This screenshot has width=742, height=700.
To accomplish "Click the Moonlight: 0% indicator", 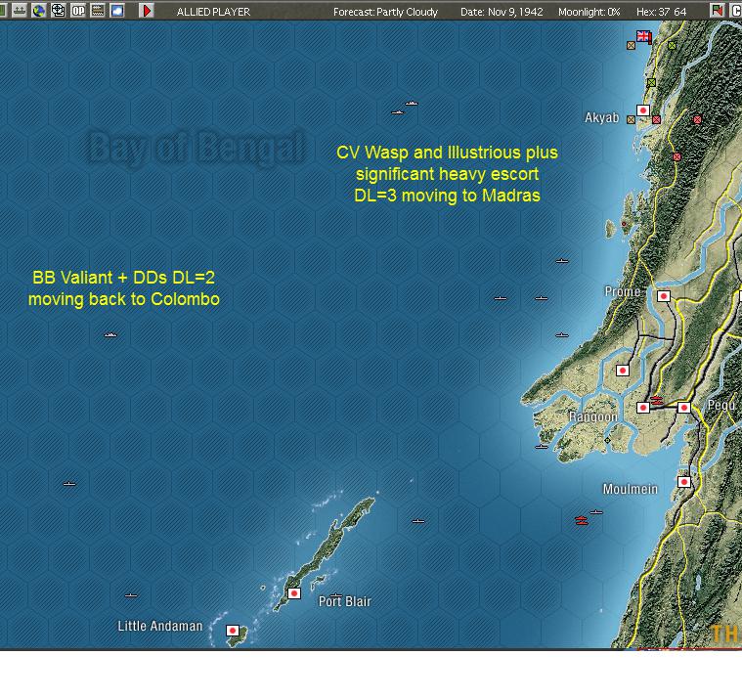I will [589, 12].
